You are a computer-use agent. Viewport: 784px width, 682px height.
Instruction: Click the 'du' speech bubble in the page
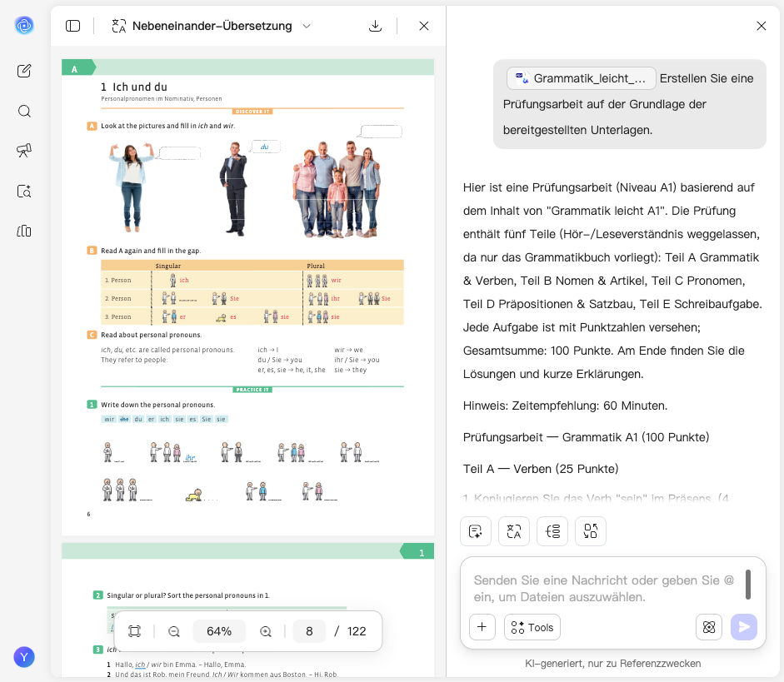264,147
